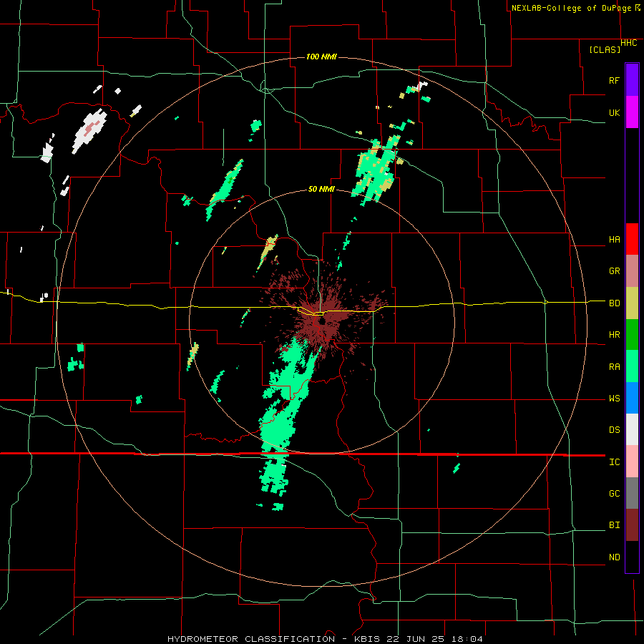Click the RF legend label
This screenshot has height=644, width=644.
click(614, 80)
